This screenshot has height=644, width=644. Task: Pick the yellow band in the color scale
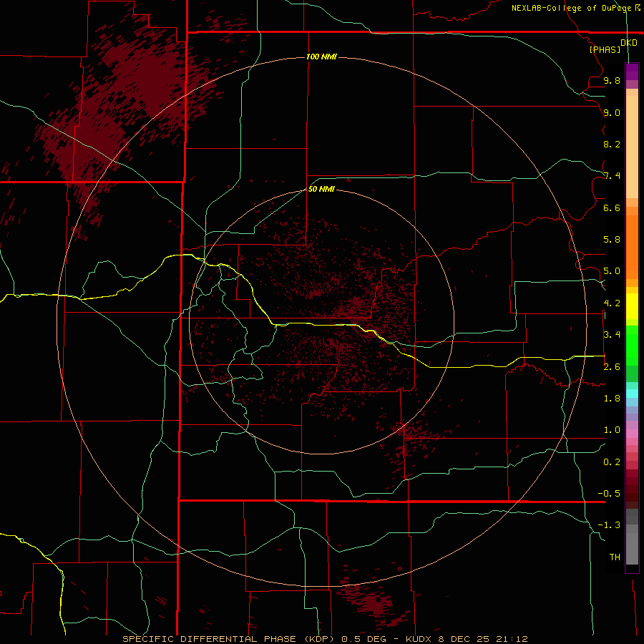coord(632,306)
